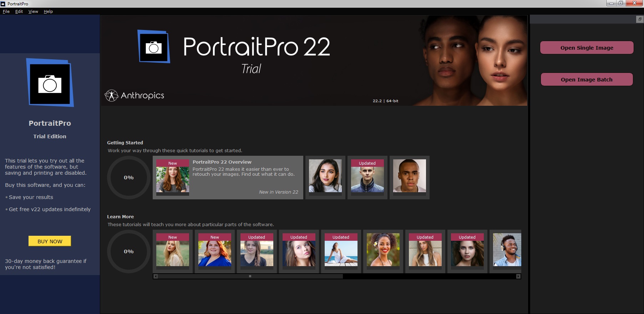Open Updated tutorial with long-haired woman in beige

[425, 251]
